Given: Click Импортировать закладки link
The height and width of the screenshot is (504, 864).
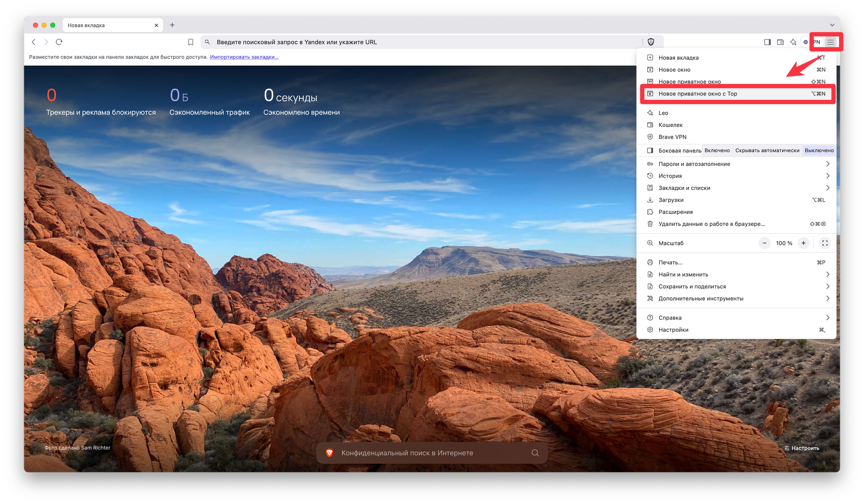Looking at the screenshot, I should click(244, 57).
